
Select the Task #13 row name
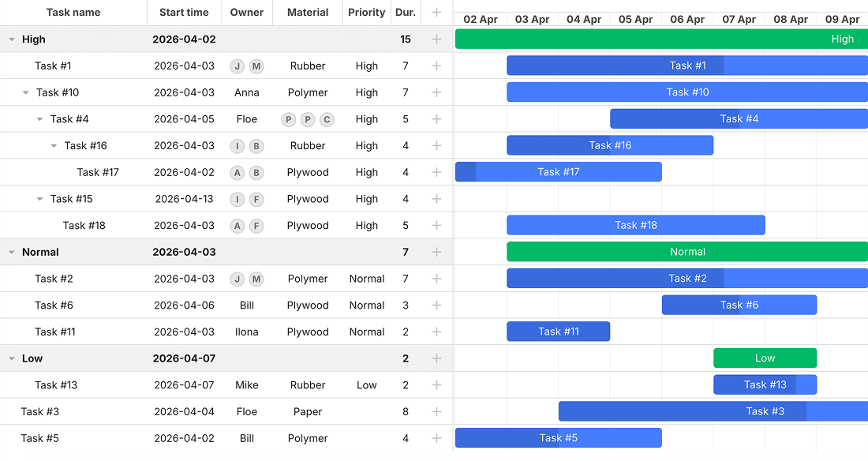point(56,385)
